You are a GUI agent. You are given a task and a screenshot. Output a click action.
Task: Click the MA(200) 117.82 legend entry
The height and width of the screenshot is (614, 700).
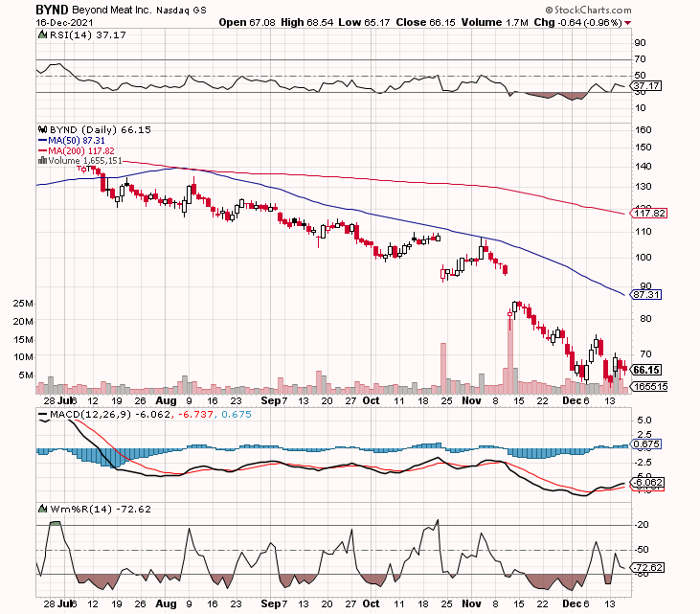81,151
